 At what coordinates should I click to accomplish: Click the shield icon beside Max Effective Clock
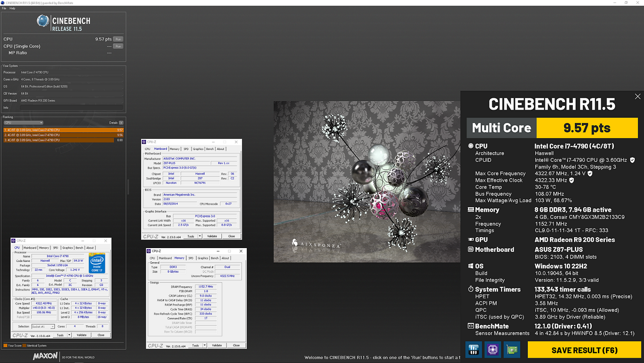(x=572, y=180)
